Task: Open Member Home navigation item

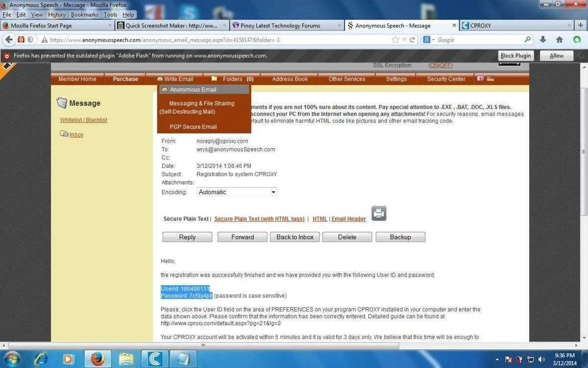Action: [77, 79]
